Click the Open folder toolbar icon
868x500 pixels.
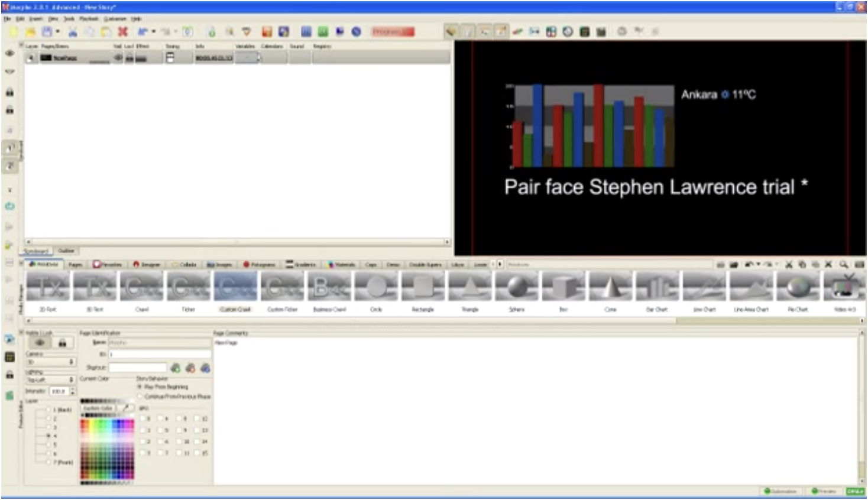(30, 31)
